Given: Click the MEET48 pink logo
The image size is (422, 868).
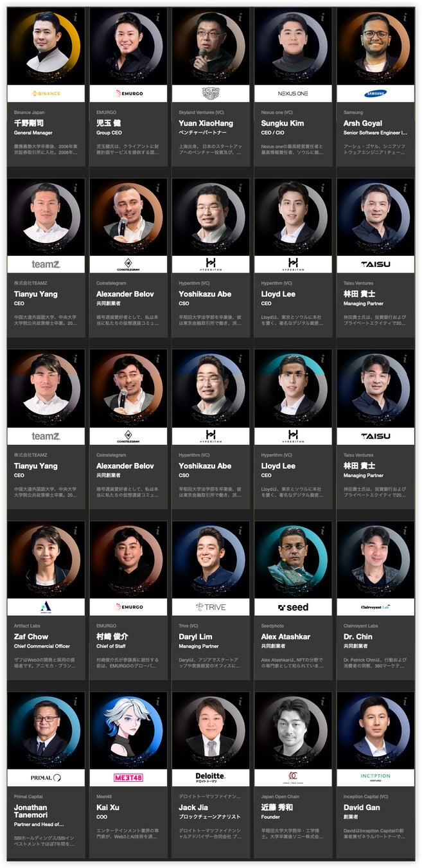Looking at the screenshot, I should click(x=128, y=777).
